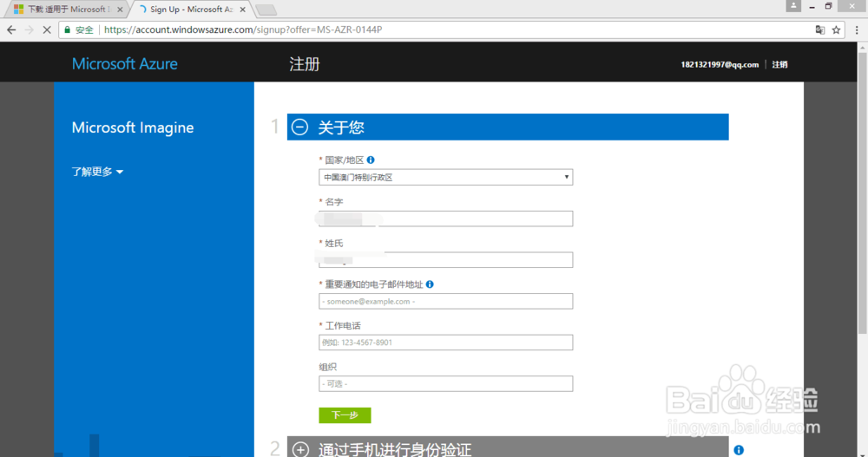Click the info icon next to 国家/地区
The height and width of the screenshot is (457, 868).
(x=371, y=160)
